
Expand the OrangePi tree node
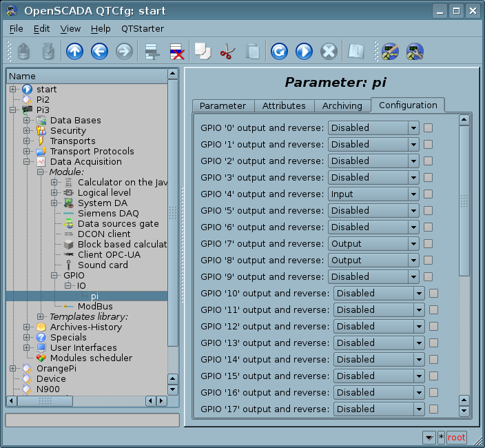pyautogui.click(x=12, y=369)
